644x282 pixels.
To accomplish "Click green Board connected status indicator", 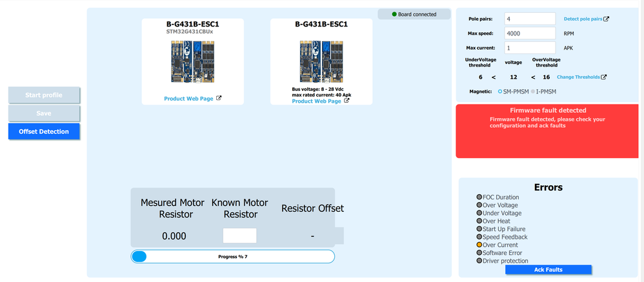I will pyautogui.click(x=394, y=14).
